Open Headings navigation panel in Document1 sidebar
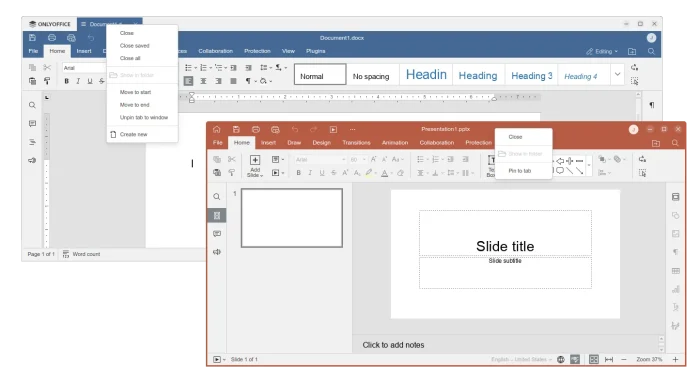The height and width of the screenshot is (386, 700). 32,142
